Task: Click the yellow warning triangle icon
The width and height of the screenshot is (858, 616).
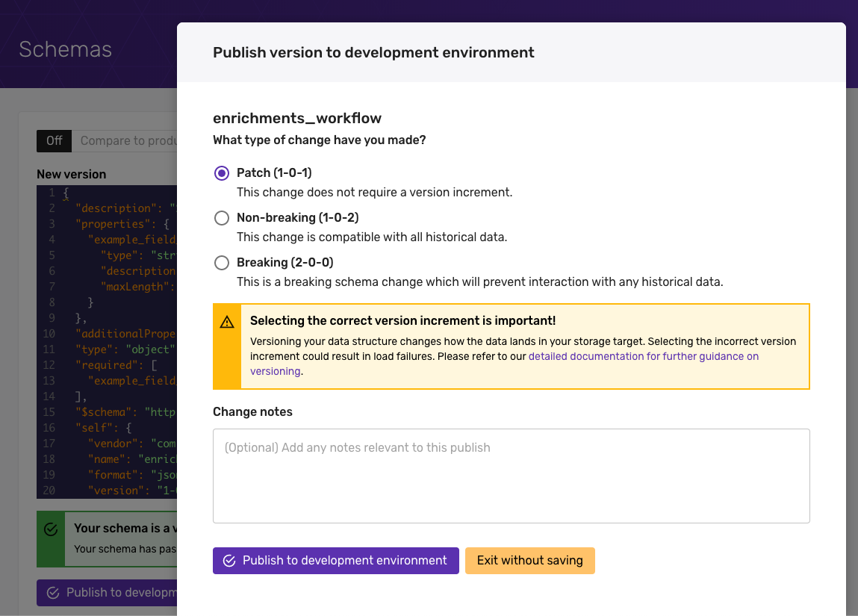Action: pos(227,323)
